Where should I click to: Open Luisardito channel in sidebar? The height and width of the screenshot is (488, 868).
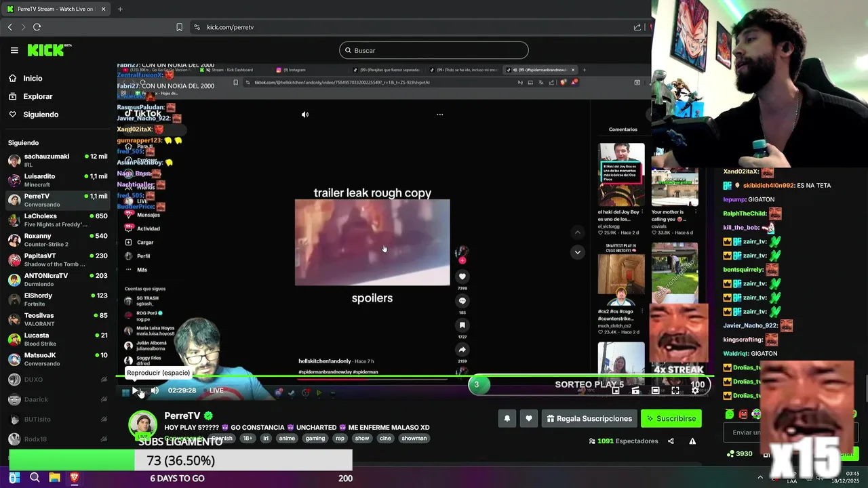click(x=58, y=180)
